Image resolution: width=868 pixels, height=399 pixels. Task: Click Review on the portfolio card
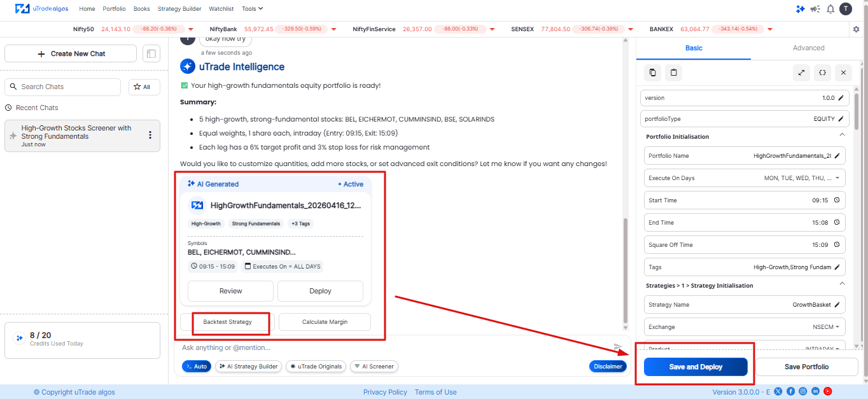[230, 291]
